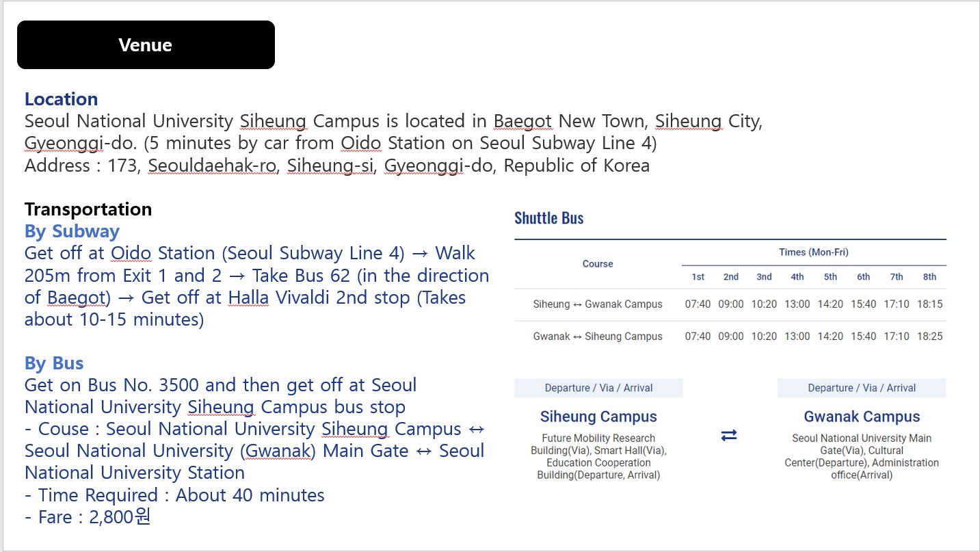Click the 18:15 departure time cell
The image size is (980, 552).
click(929, 304)
